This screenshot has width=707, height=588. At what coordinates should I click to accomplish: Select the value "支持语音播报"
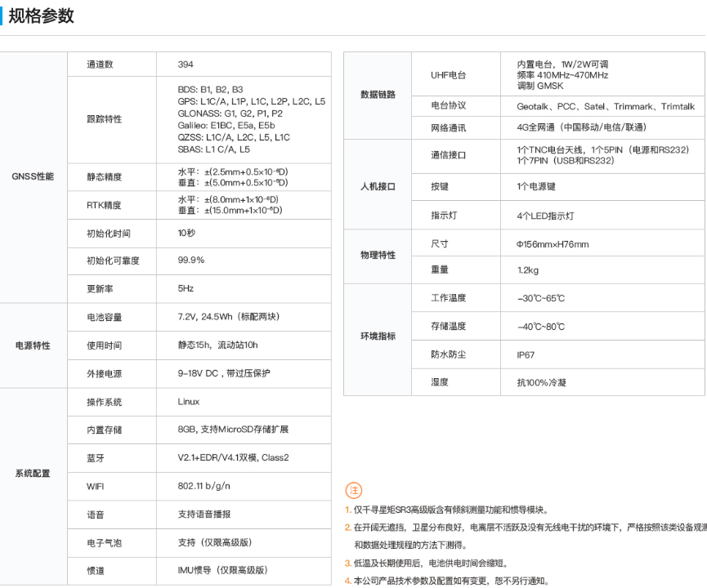point(204,514)
